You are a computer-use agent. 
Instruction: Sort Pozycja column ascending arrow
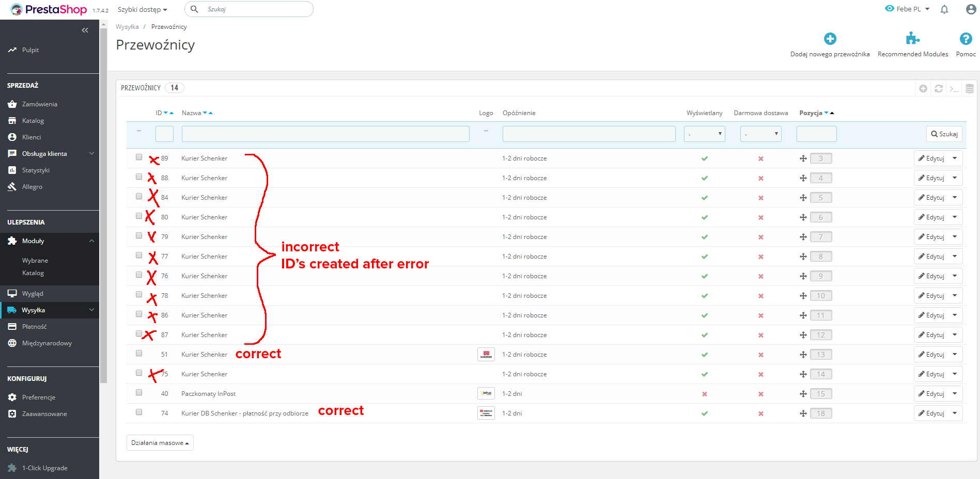tap(832, 113)
